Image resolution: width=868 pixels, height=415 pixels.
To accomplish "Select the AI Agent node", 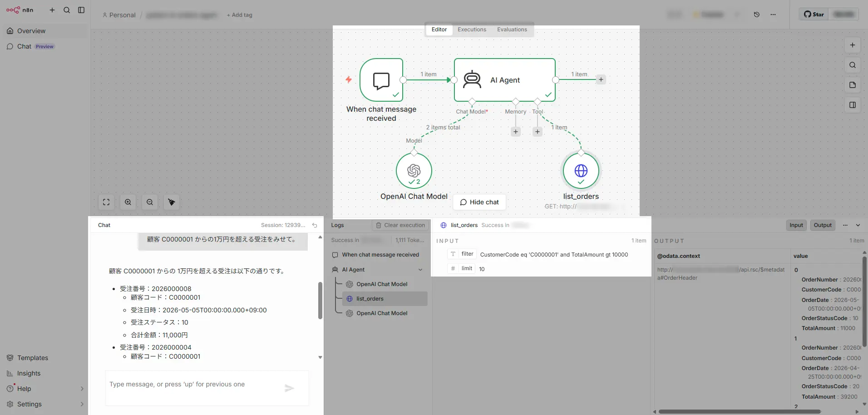I will 505,80.
